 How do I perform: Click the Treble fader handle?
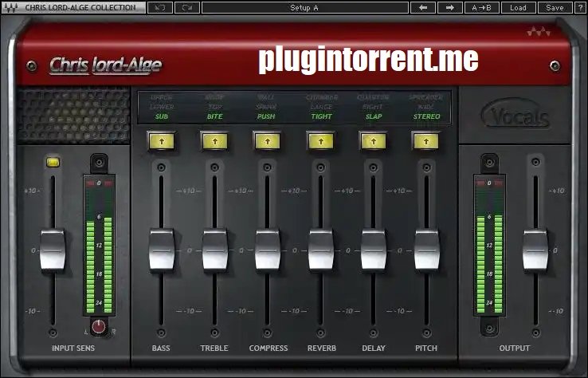(215, 250)
